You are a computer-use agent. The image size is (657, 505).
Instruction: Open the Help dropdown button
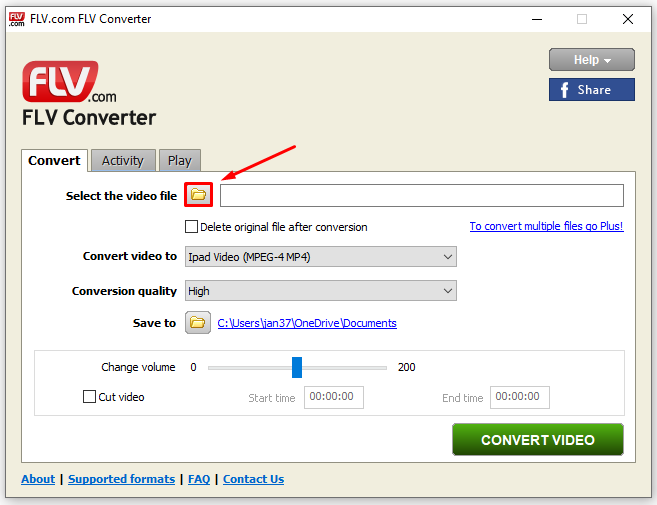coord(592,60)
